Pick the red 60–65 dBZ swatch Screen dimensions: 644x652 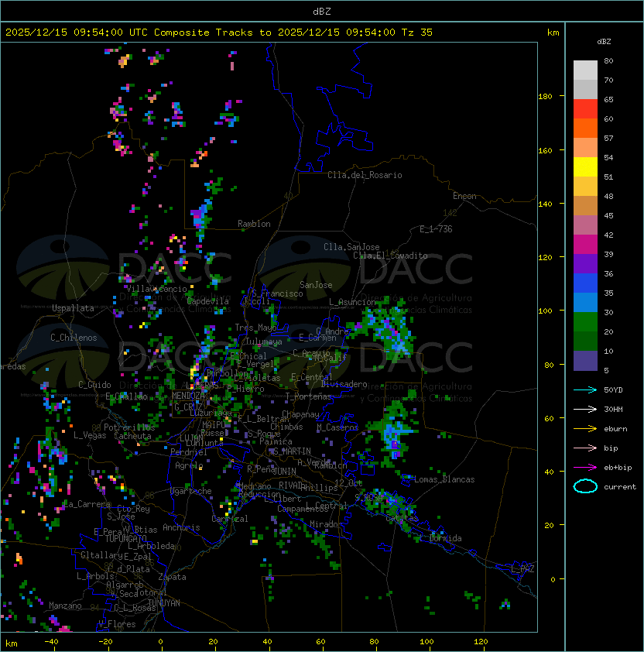pyautogui.click(x=585, y=108)
